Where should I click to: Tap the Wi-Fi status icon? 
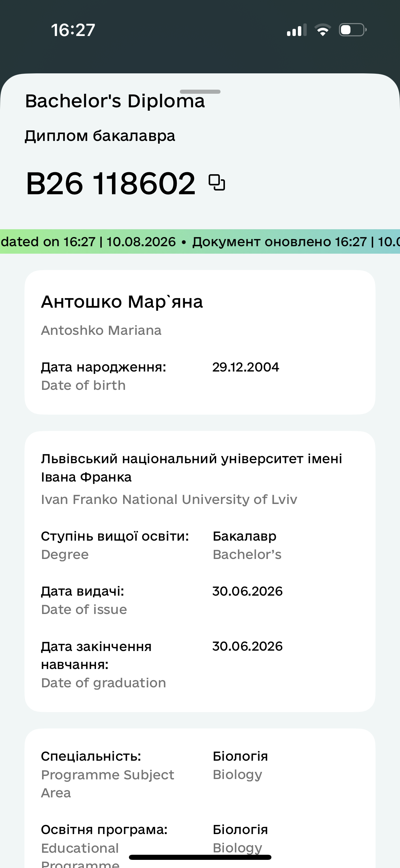(323, 30)
